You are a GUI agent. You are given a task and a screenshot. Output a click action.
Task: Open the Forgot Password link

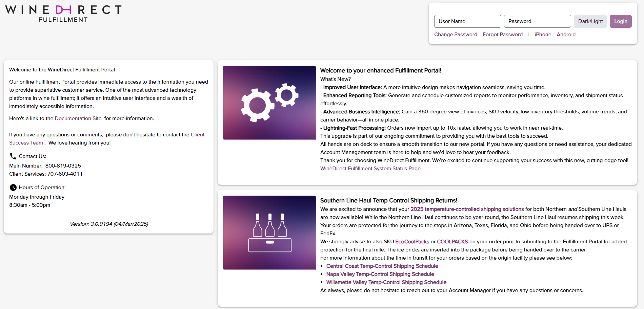[x=502, y=35]
